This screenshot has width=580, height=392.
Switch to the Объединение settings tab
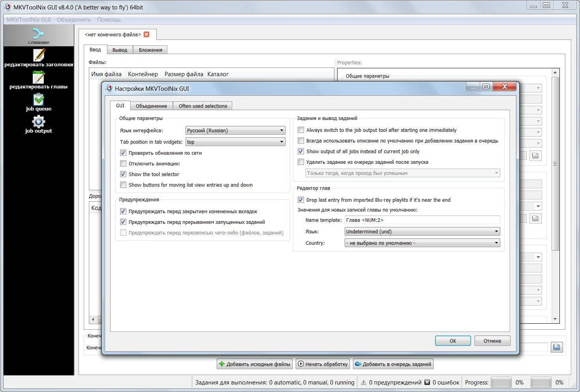click(x=151, y=106)
